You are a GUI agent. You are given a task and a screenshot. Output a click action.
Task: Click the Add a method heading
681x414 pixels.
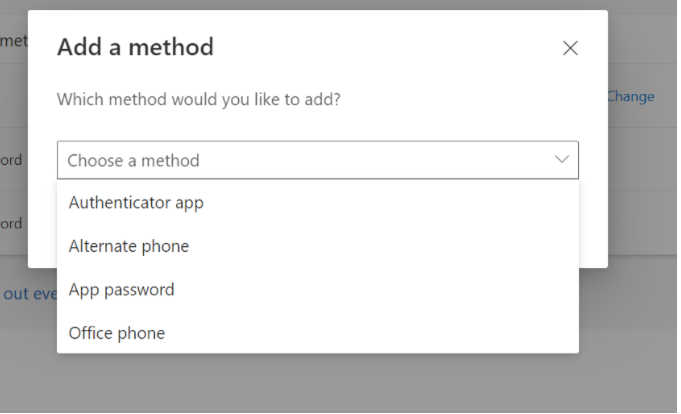click(135, 47)
